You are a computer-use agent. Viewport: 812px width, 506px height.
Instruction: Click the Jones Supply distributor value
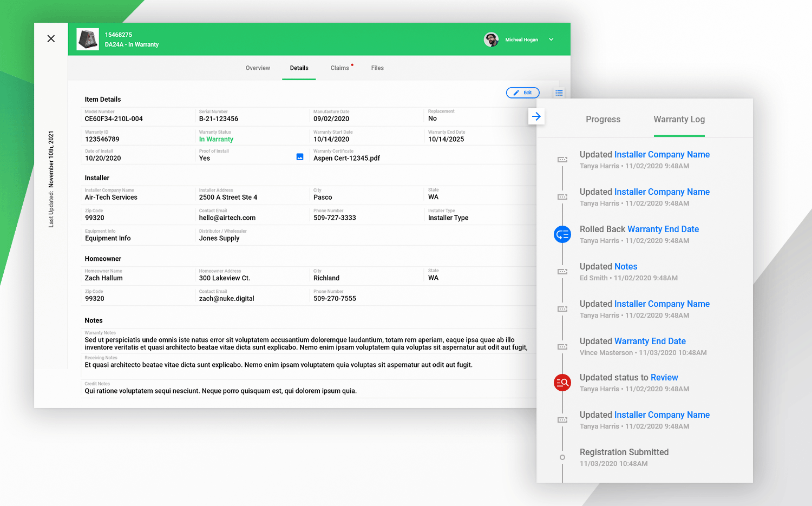[x=219, y=239]
